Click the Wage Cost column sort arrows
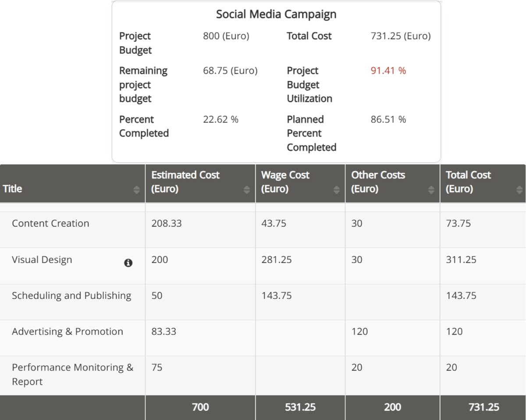 337,189
